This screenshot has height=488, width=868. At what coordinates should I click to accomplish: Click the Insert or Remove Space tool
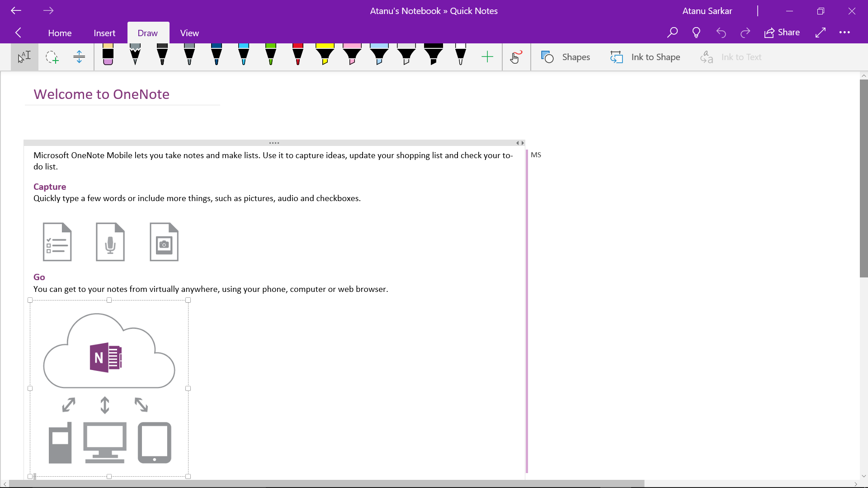point(79,57)
